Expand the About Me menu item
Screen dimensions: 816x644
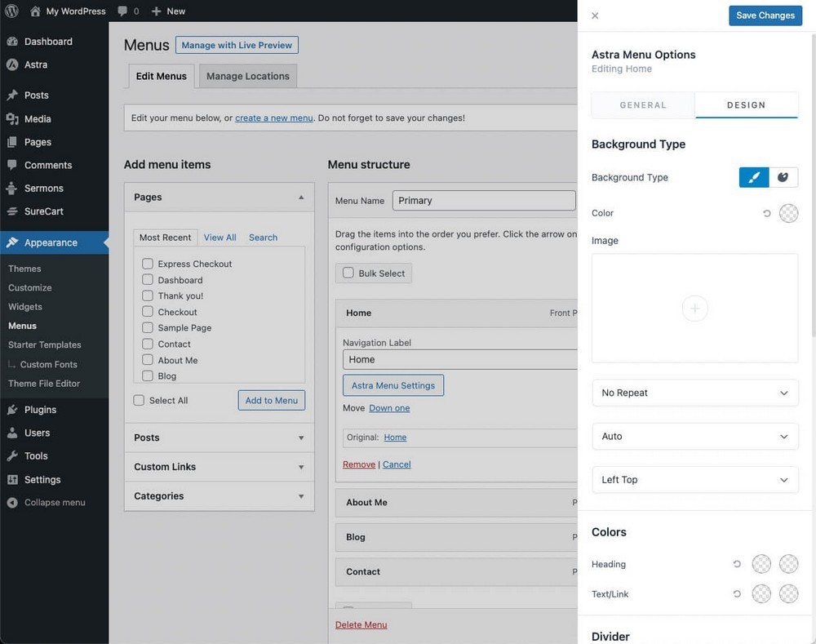pyautogui.click(x=456, y=503)
